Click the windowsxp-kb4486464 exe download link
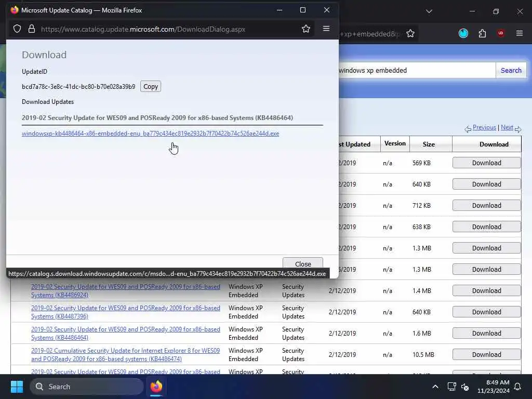The height and width of the screenshot is (399, 532). pos(150,134)
